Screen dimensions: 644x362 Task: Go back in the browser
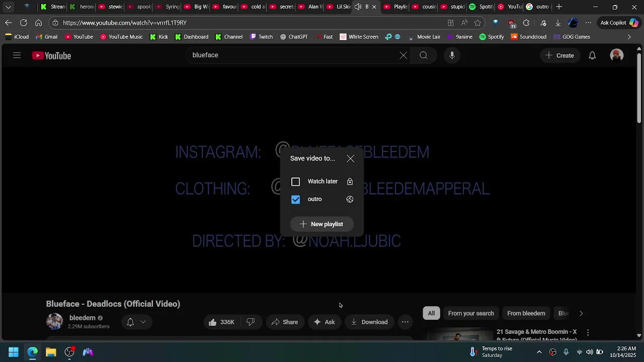pos(9,23)
